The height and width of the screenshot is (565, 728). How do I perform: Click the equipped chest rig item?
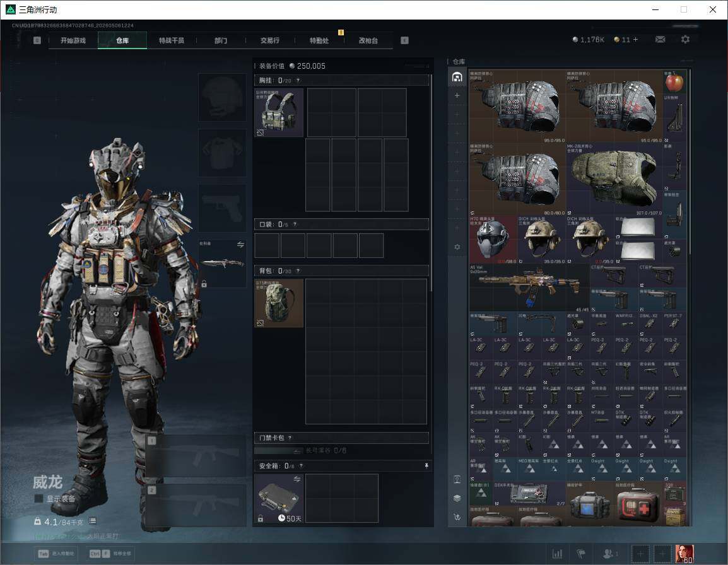click(x=279, y=112)
